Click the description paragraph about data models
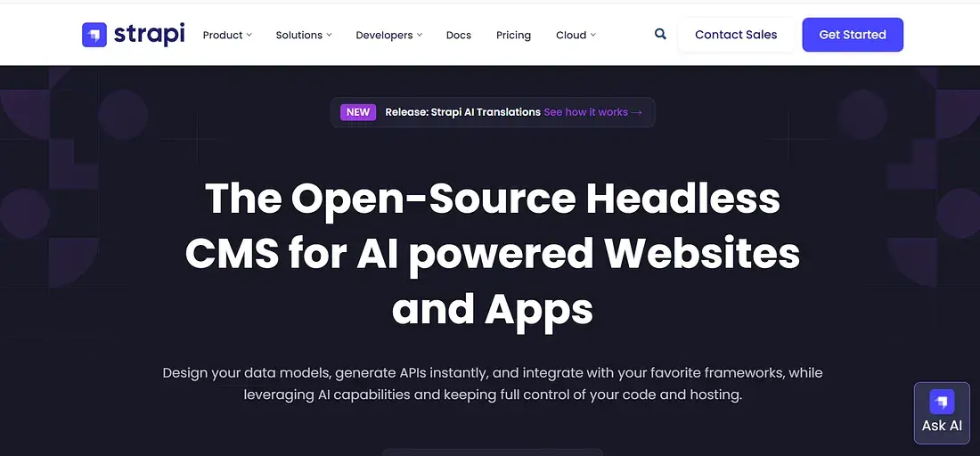 point(492,383)
